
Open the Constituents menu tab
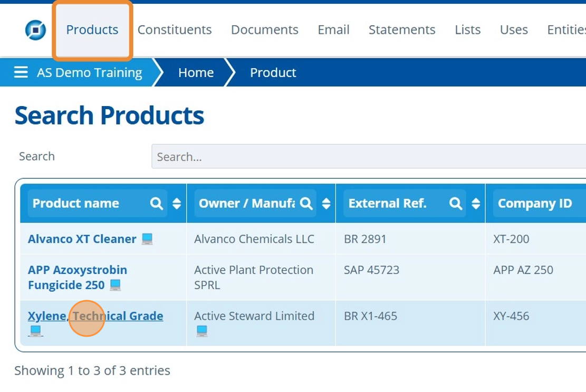(x=175, y=30)
